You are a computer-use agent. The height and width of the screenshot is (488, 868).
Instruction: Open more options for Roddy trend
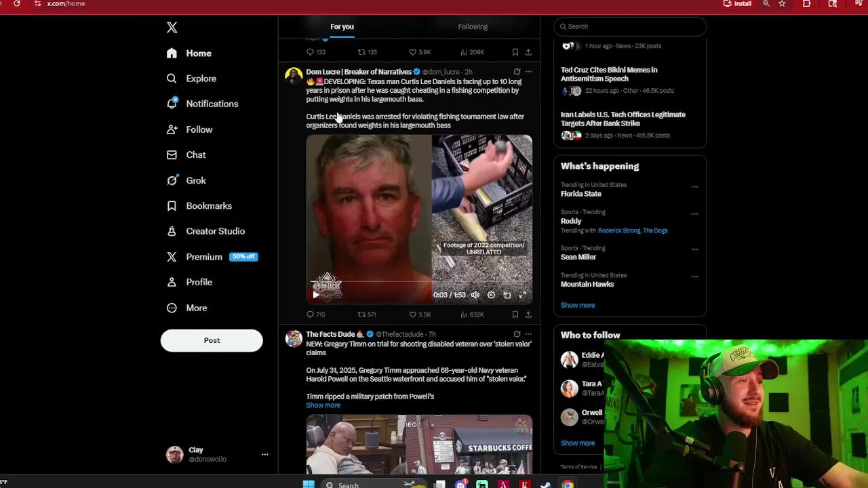(694, 213)
